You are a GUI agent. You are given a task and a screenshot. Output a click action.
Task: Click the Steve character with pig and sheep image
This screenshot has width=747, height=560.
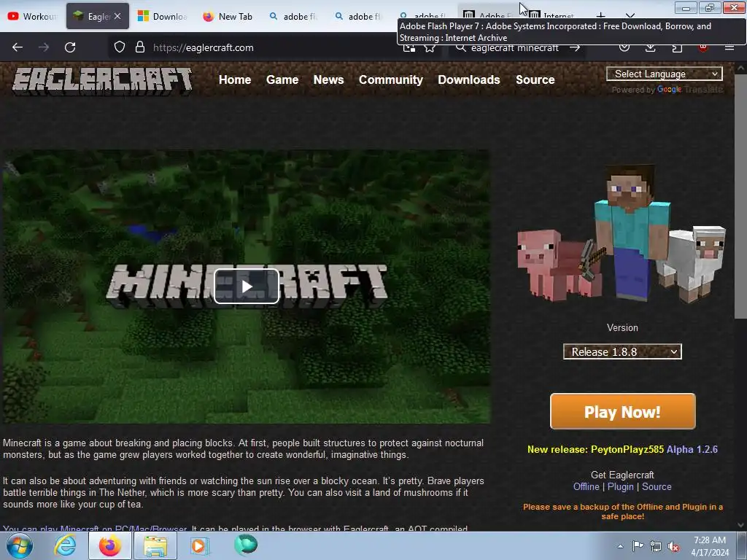tap(622, 233)
